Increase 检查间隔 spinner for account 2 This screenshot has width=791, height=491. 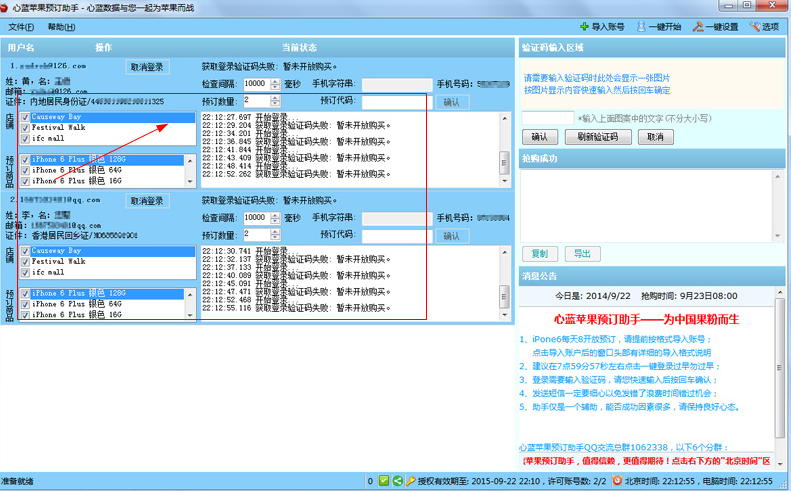[x=275, y=215]
